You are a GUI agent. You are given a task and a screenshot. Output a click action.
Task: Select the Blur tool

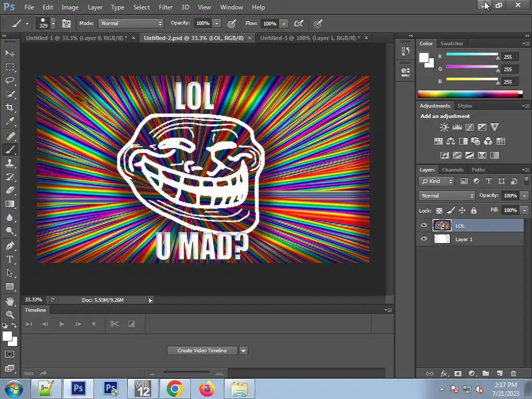tap(10, 218)
